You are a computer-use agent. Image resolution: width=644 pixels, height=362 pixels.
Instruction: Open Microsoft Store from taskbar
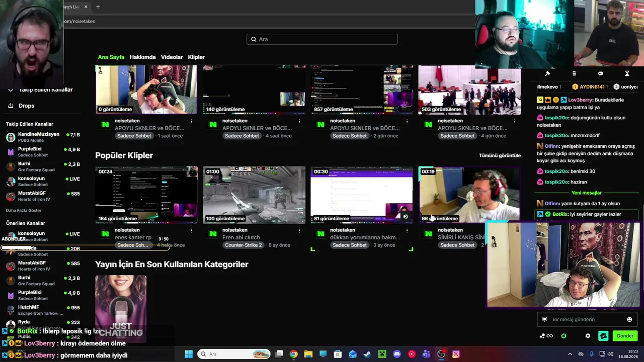point(338,354)
